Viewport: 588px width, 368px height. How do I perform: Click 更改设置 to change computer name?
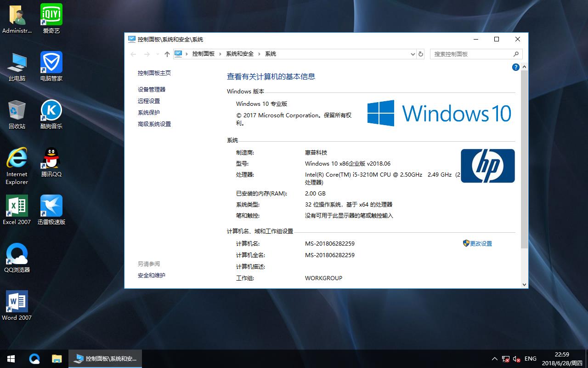tap(481, 243)
